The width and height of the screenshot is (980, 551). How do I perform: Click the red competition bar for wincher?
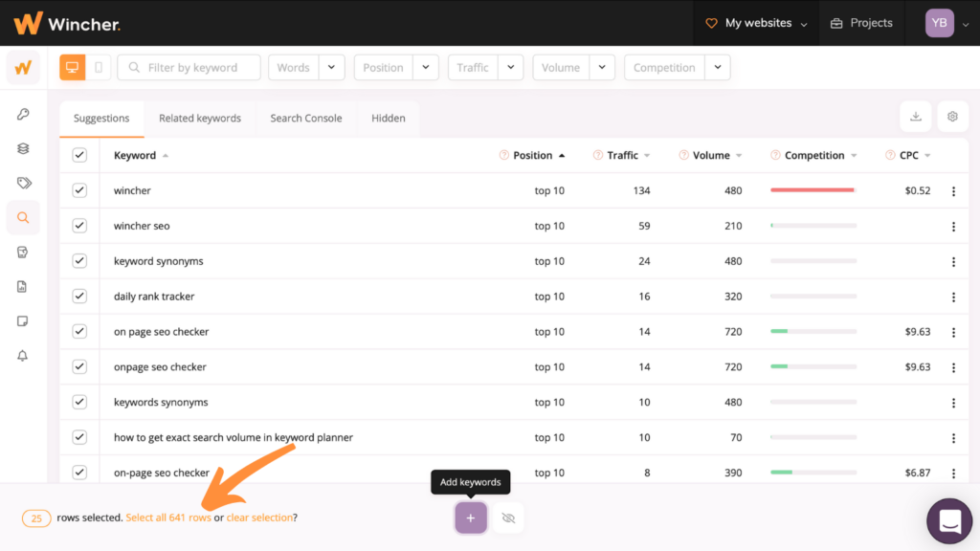click(x=813, y=190)
